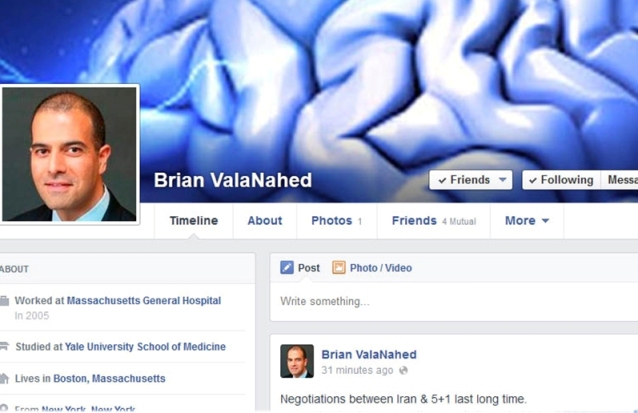Click the education icon beside Studied at

tap(4, 346)
